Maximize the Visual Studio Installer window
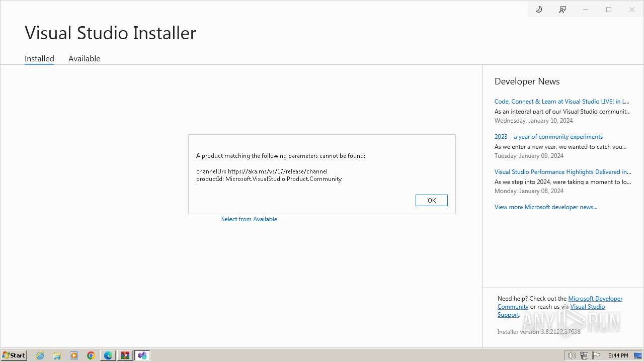This screenshot has height=362, width=644. tap(609, 10)
